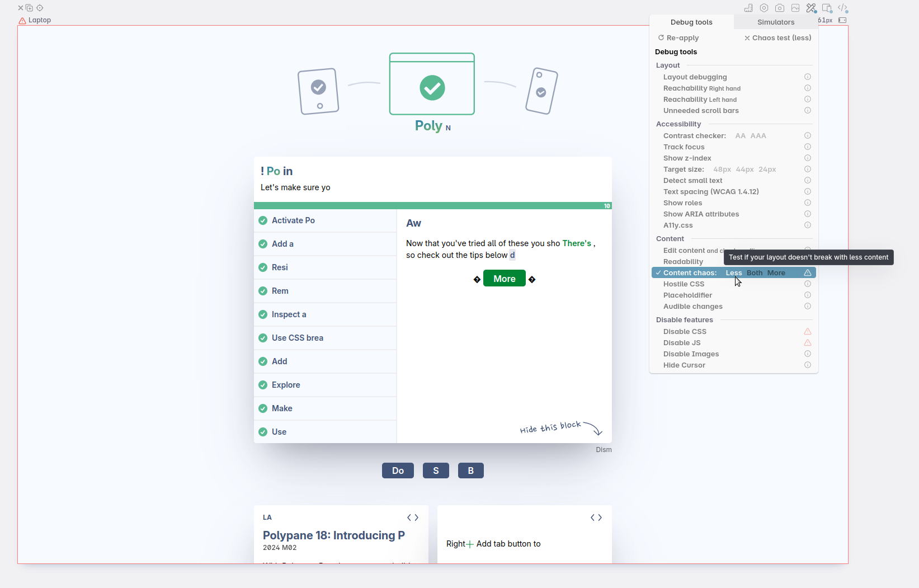Toggle the debug tools pencil-ruler icon
The width and height of the screenshot is (919, 588).
(x=811, y=8)
